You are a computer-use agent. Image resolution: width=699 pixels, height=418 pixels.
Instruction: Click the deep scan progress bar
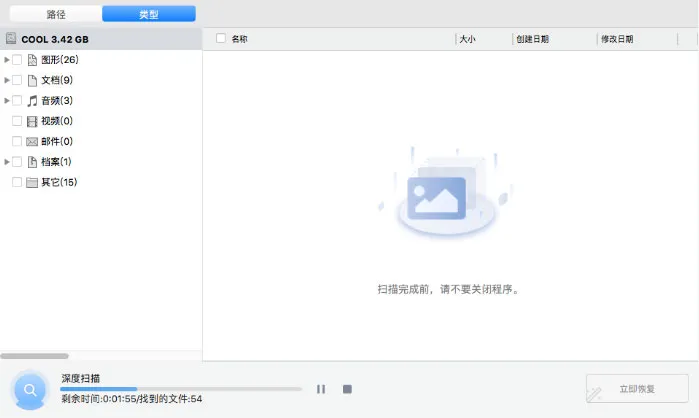point(181,389)
